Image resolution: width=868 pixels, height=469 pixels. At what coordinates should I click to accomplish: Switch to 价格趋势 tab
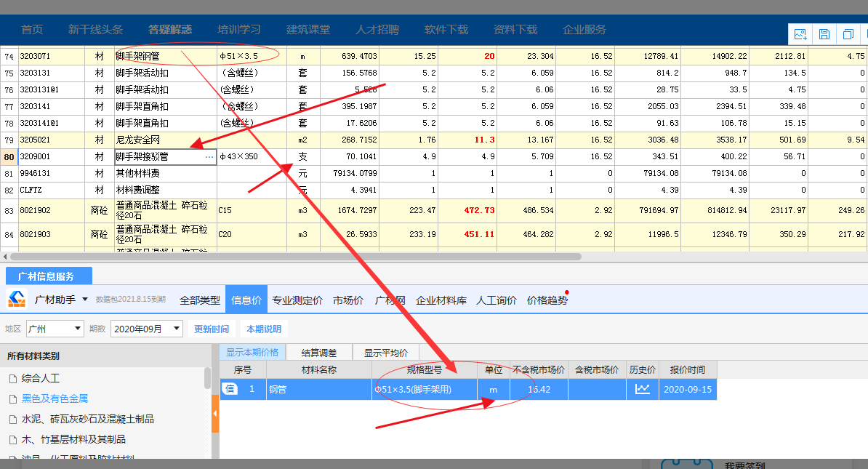tap(547, 300)
